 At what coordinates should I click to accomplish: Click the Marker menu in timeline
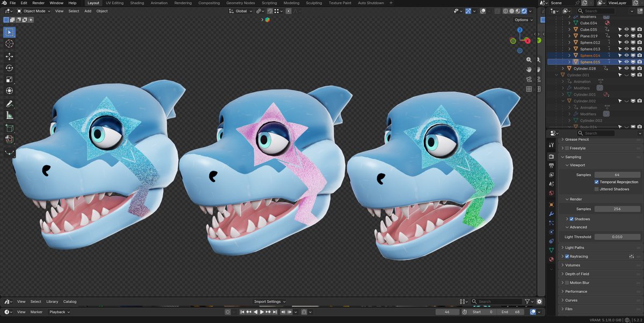pos(36,312)
